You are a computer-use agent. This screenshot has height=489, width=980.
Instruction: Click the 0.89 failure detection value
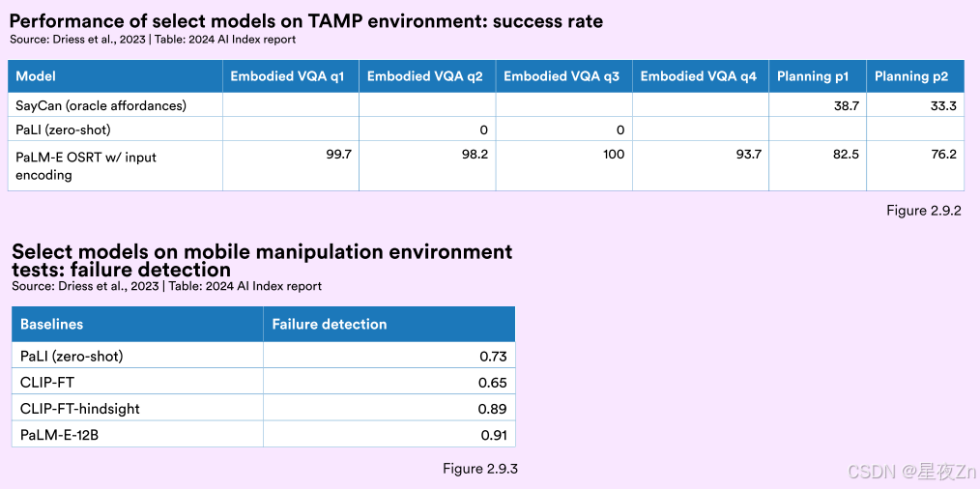[x=493, y=410]
